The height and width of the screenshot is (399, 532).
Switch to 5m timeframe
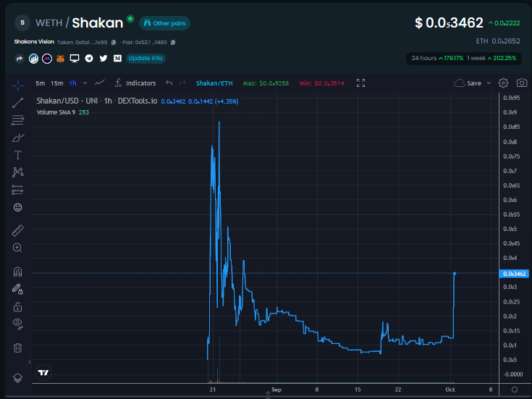40,83
